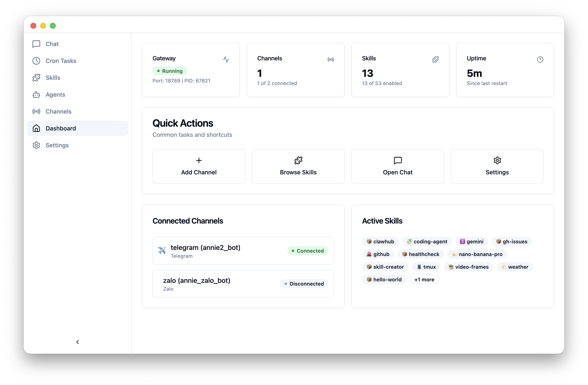This screenshot has width=588, height=385.
Task: Click the robot icon beside Agents
Action: [36, 95]
